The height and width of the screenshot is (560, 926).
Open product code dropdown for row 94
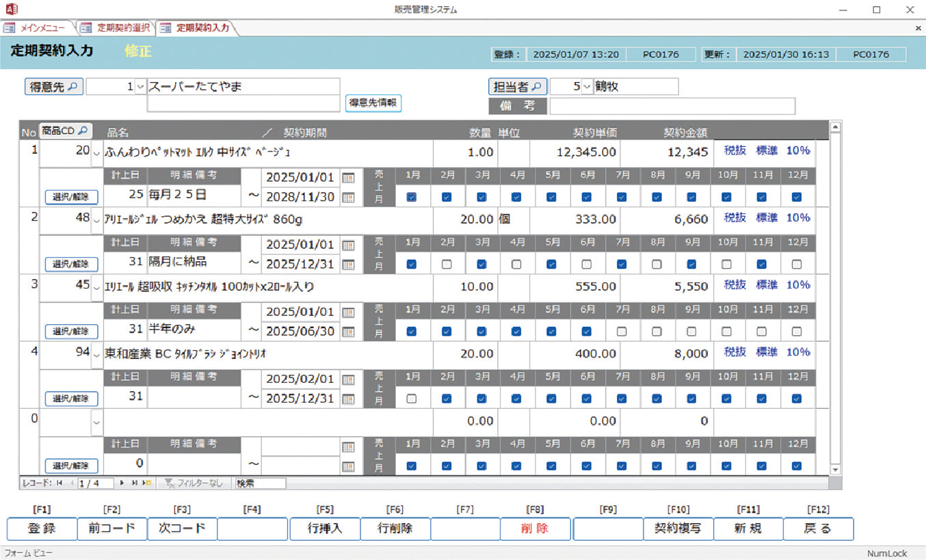(x=96, y=354)
